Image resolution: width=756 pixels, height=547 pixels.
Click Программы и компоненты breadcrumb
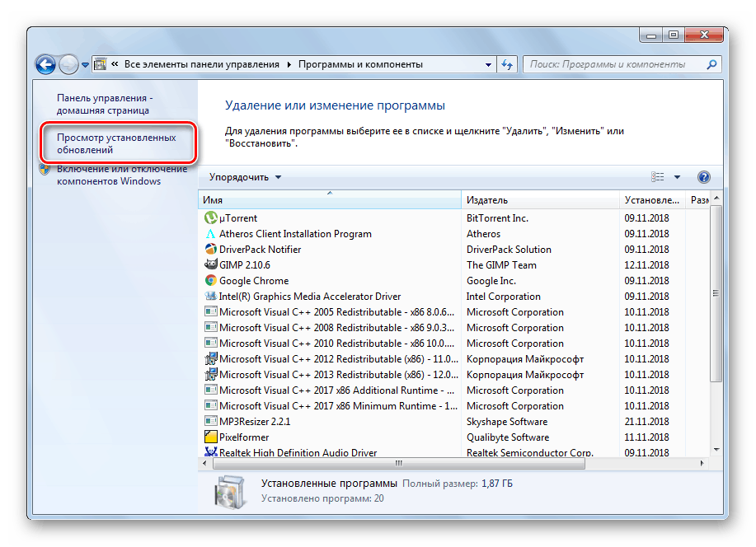[360, 64]
